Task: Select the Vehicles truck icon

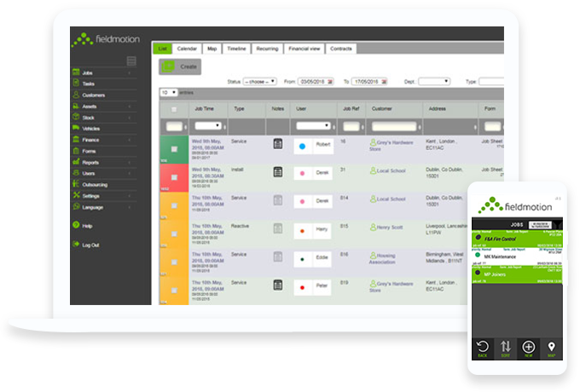Action: tap(76, 128)
